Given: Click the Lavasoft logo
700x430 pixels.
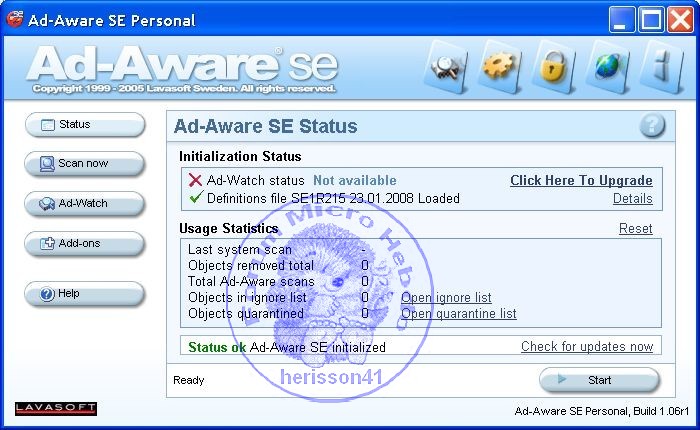Looking at the screenshot, I should (x=56, y=409).
